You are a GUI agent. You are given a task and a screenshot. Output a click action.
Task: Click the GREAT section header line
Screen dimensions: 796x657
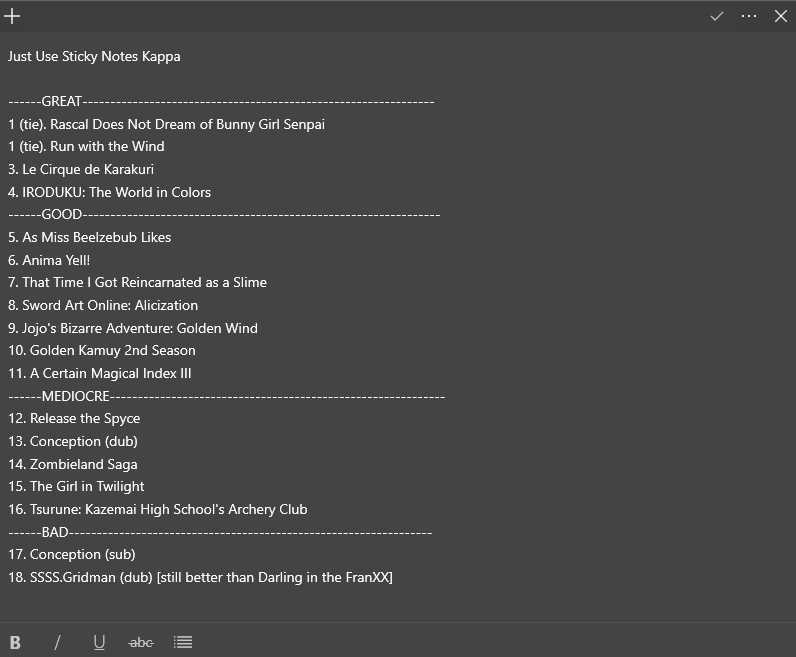point(221,102)
